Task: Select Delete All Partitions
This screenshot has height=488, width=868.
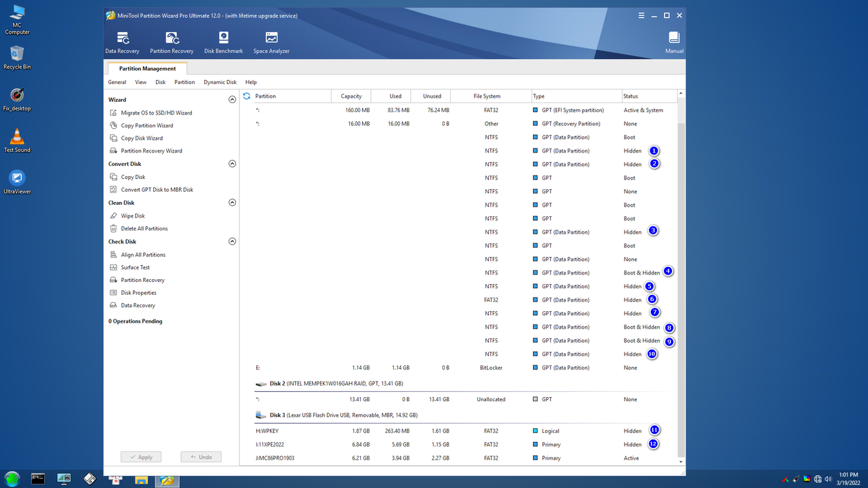Action: coord(139,228)
